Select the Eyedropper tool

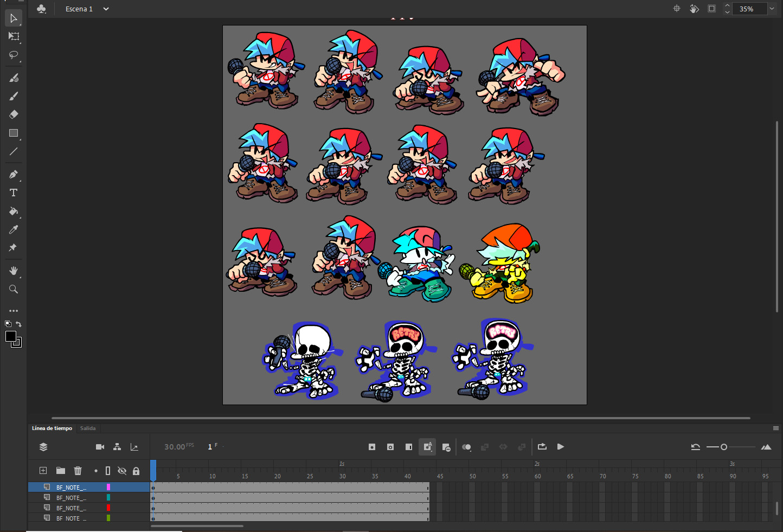click(14, 230)
